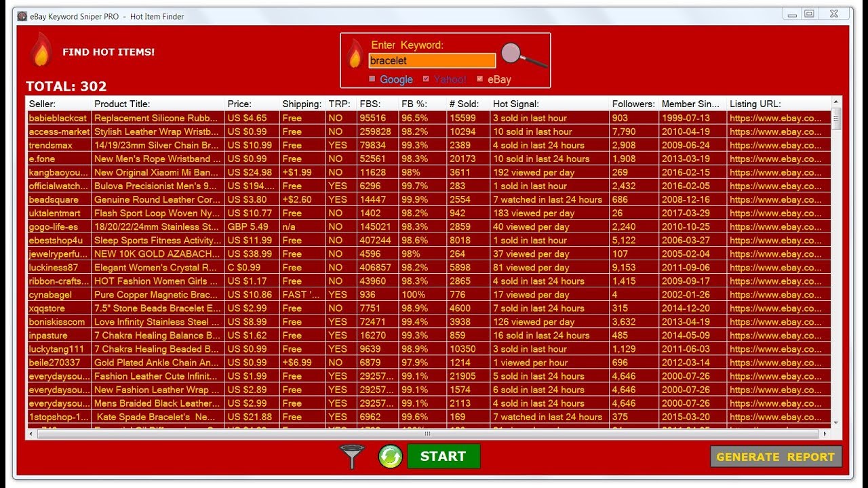Click 9,153 followers cell
This screenshot has width=868, height=488.
pyautogui.click(x=633, y=267)
